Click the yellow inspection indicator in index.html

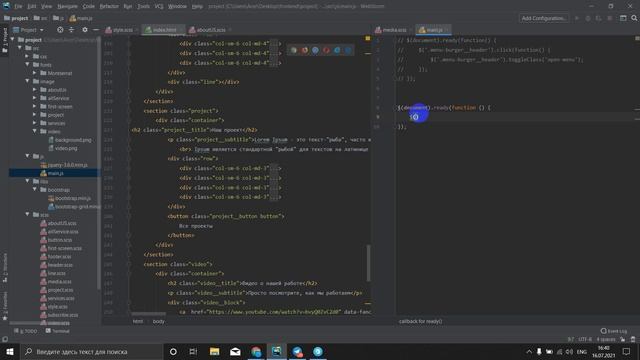click(368, 38)
